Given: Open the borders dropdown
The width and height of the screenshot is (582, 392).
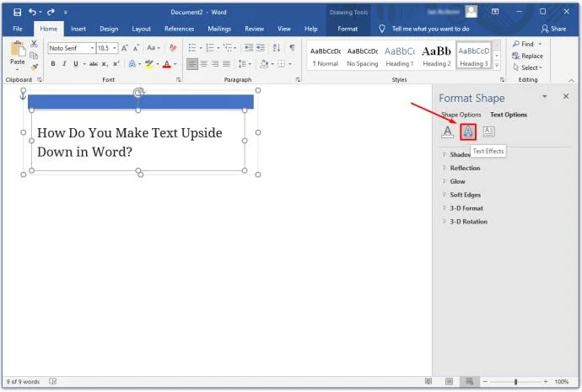Looking at the screenshot, I should (x=290, y=64).
